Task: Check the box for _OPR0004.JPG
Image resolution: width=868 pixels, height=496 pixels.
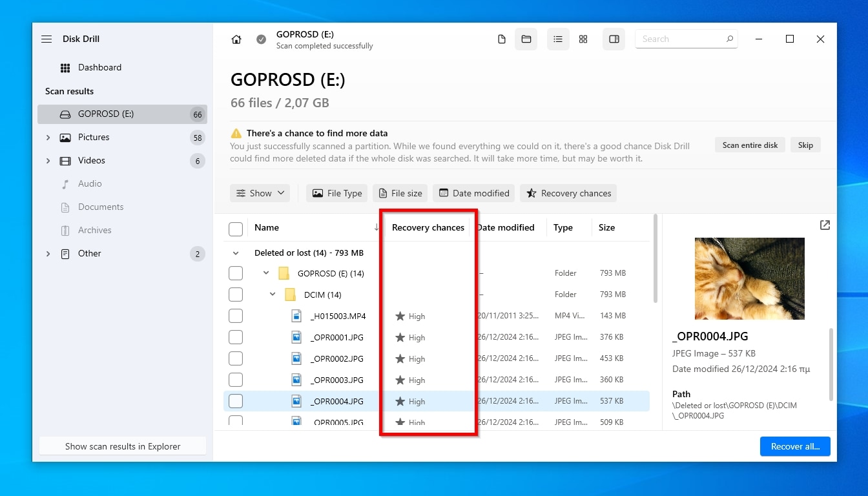Action: [x=236, y=401]
